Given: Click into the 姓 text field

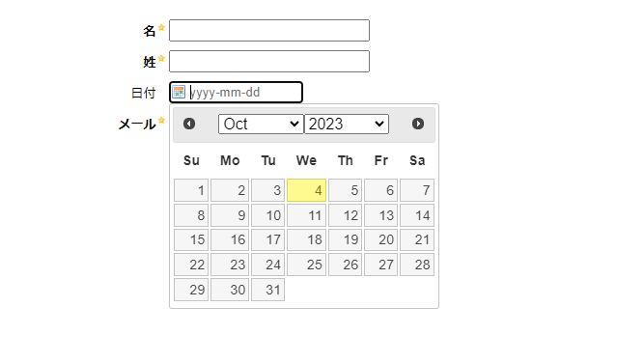Looking at the screenshot, I should point(269,61).
